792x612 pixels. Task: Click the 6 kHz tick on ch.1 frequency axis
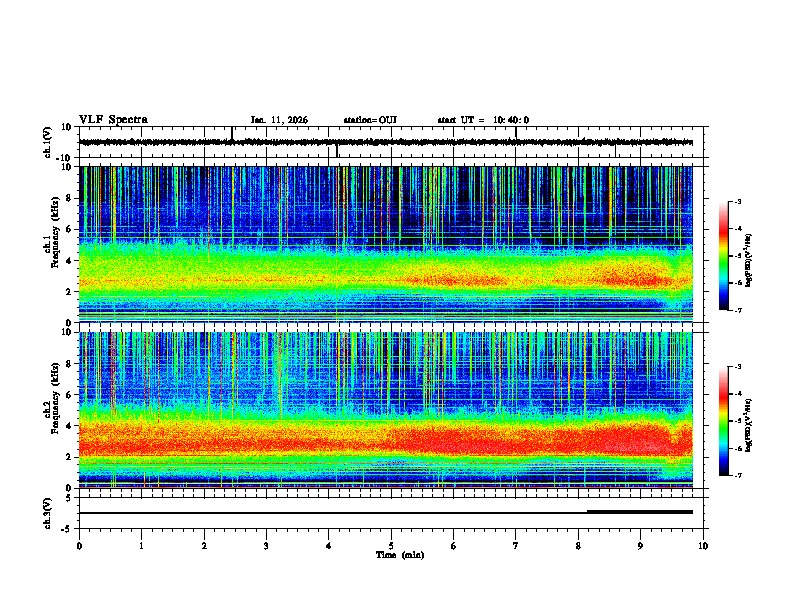pos(70,229)
